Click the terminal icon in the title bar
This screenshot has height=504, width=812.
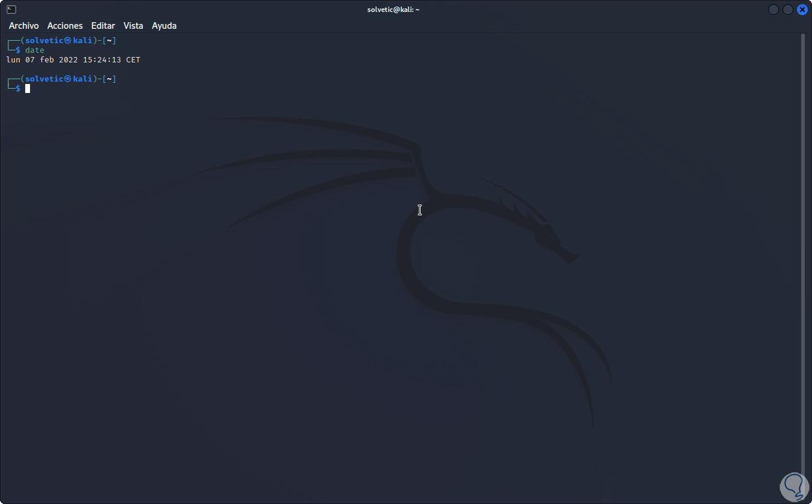click(11, 10)
